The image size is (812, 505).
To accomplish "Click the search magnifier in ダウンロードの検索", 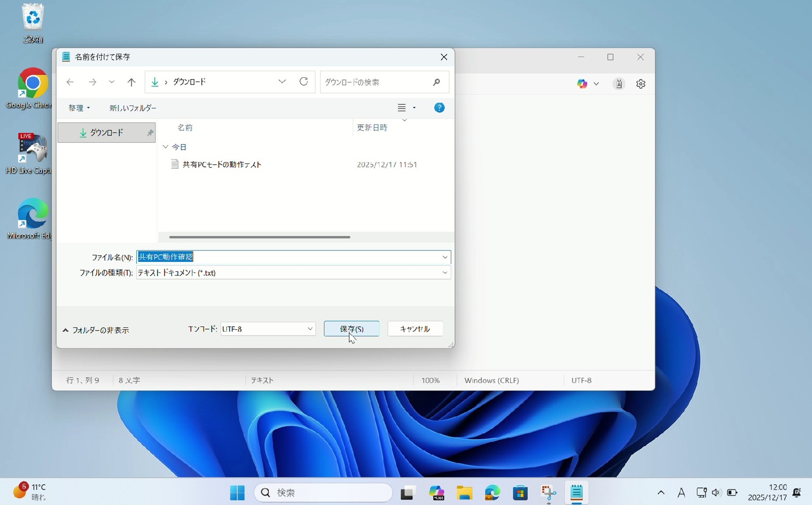I will click(x=436, y=82).
